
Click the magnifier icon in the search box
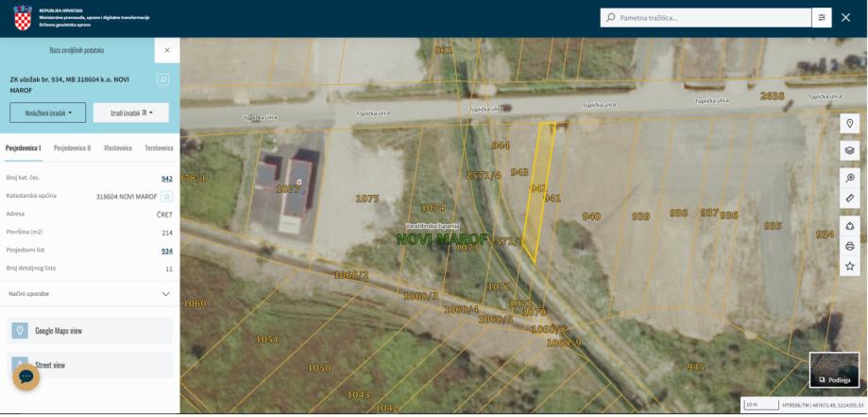click(610, 18)
